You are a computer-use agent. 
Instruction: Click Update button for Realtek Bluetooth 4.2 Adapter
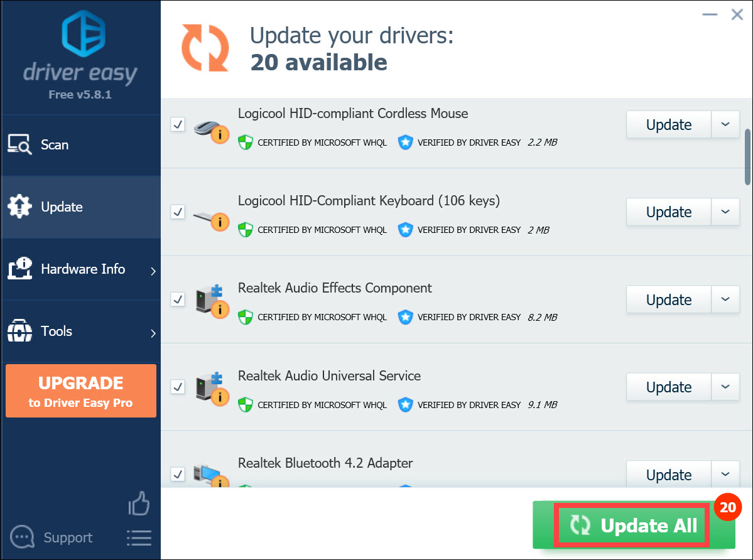tap(668, 474)
